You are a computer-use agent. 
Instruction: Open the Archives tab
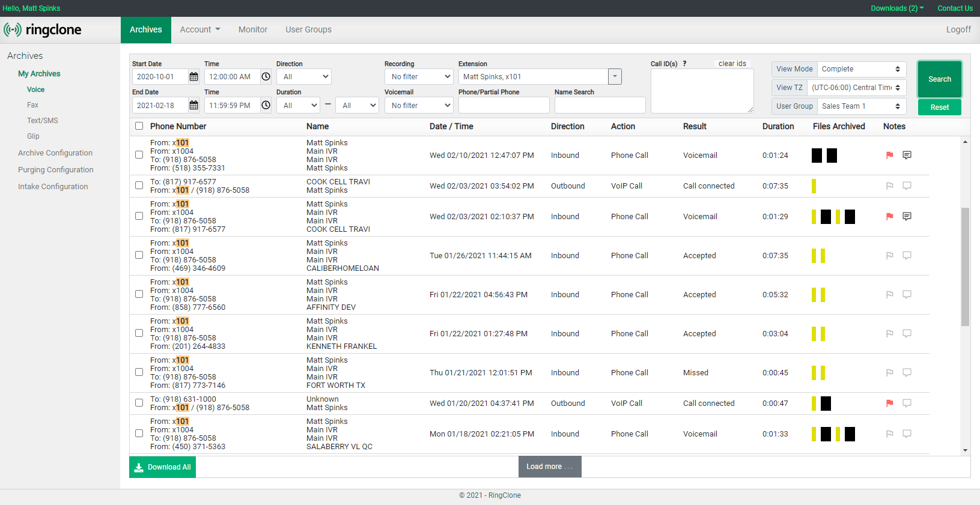(x=146, y=29)
